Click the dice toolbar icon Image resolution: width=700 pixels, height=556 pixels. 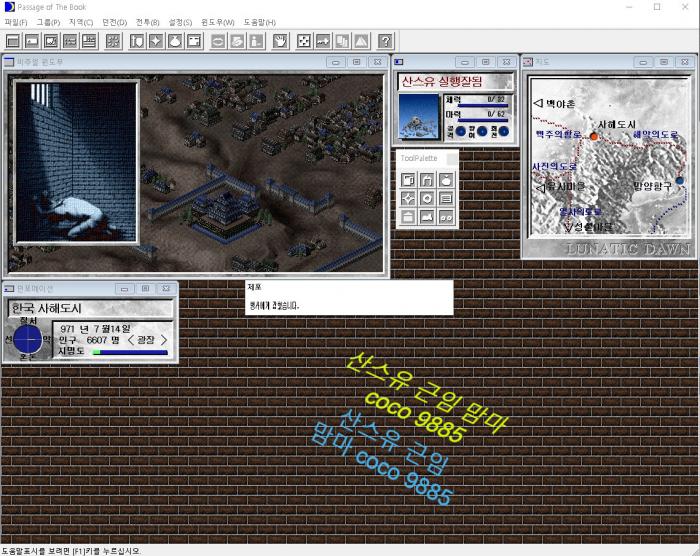[304, 41]
